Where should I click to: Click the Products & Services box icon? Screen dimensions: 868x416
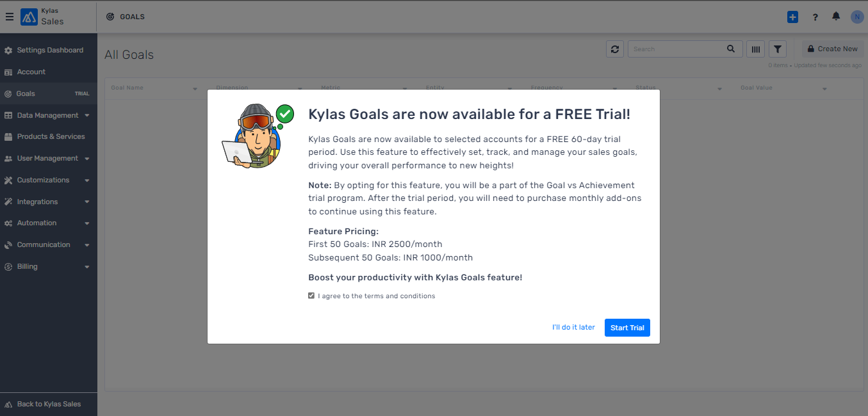click(8, 137)
